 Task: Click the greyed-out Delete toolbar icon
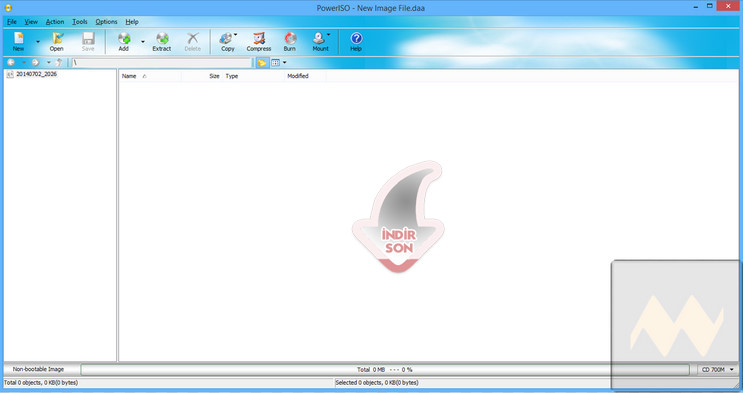pos(192,42)
